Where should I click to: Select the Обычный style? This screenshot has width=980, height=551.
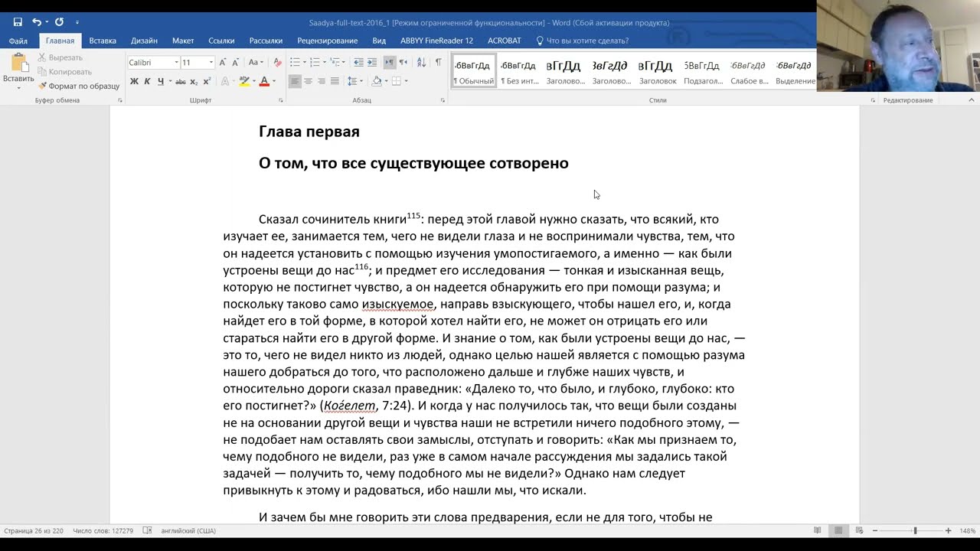click(473, 72)
